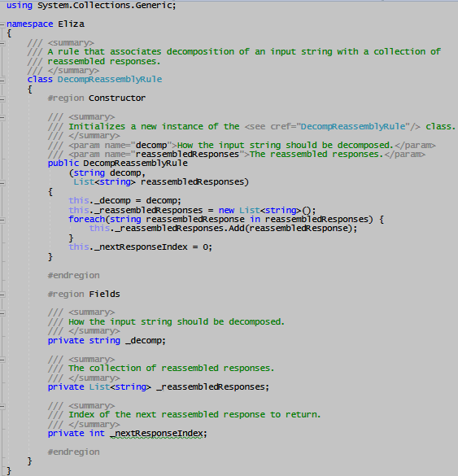Collapse the constructor body outlining marker
This screenshot has width=458, height=476.
point(2,183)
